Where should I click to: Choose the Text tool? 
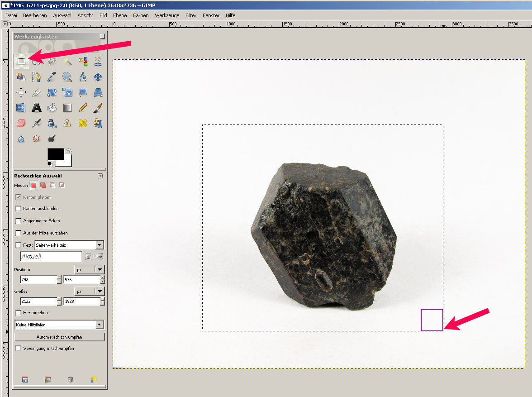coord(37,107)
